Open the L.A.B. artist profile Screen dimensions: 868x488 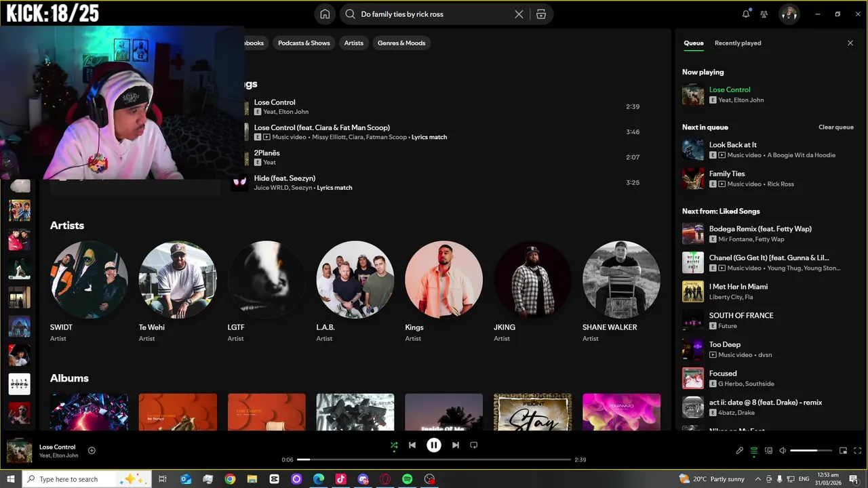click(355, 279)
